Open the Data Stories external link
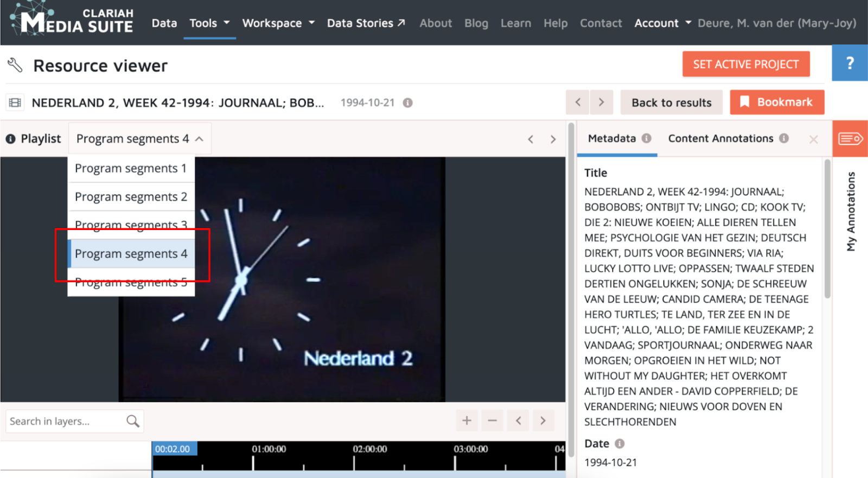 click(x=366, y=23)
